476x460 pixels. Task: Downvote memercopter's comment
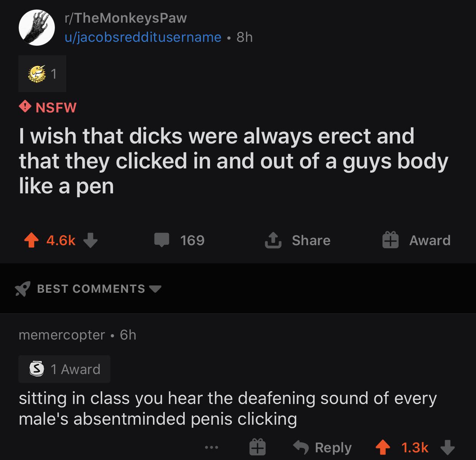pyautogui.click(x=447, y=447)
